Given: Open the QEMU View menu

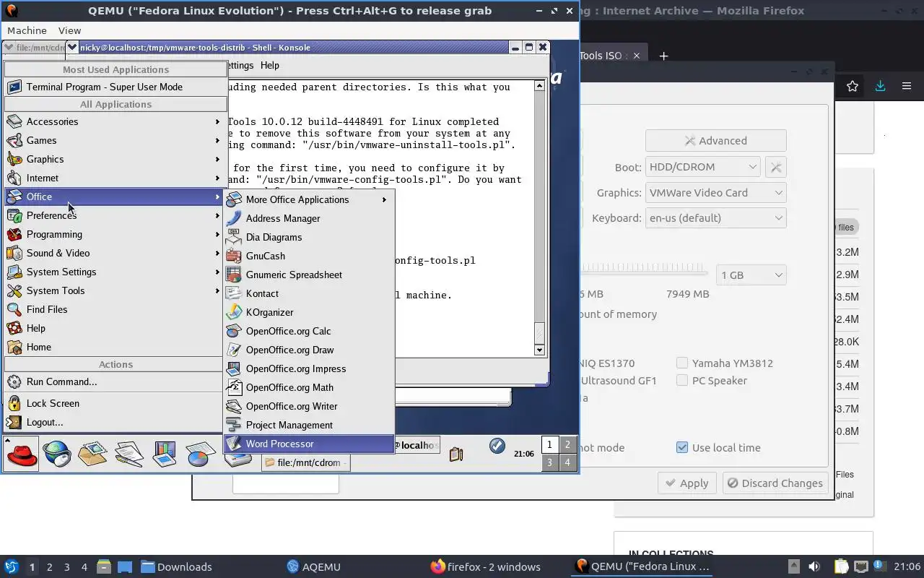Looking at the screenshot, I should 69,30.
